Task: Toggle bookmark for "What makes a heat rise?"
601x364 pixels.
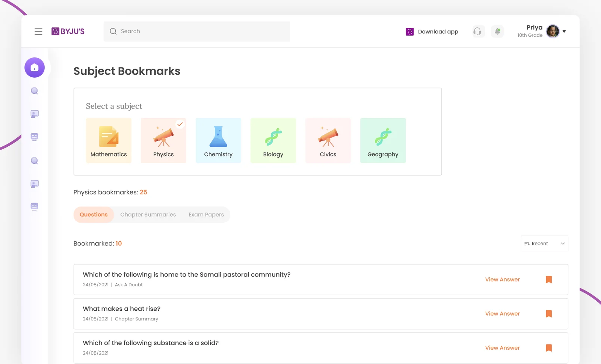Action: pos(549,314)
